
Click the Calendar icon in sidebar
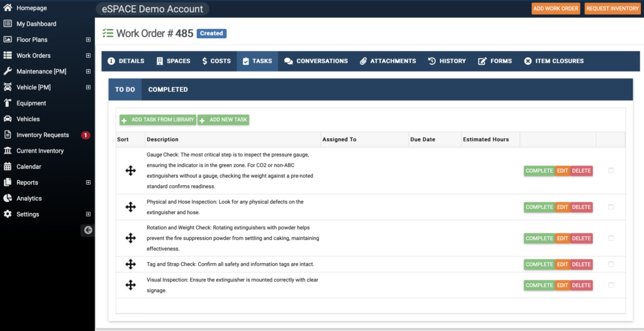[8, 166]
